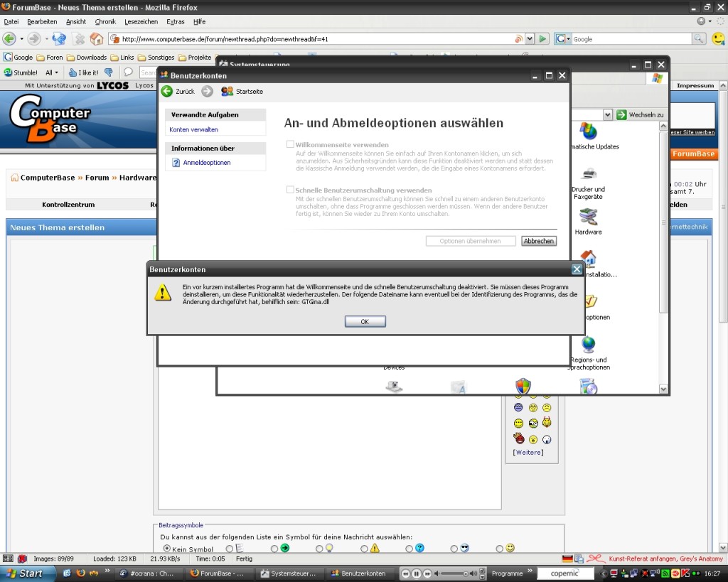Screen dimensions: 728x582
Task: Click the green Go arrow next to address bar
Action: tap(542, 39)
